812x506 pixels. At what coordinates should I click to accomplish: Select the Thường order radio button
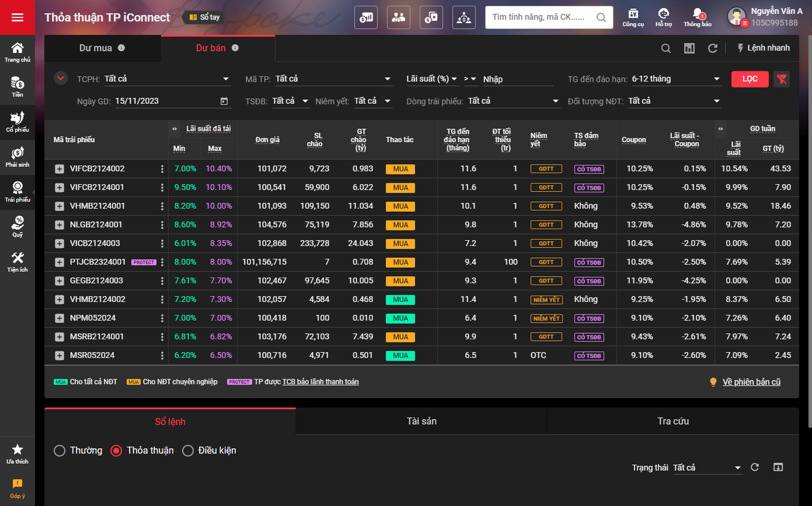60,451
